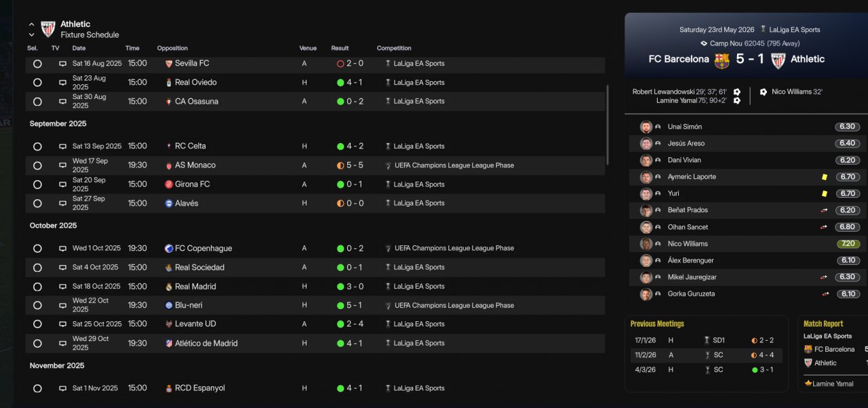Click the TV icon in the AS Monaco row
The height and width of the screenshot is (408, 868).
[63, 165]
